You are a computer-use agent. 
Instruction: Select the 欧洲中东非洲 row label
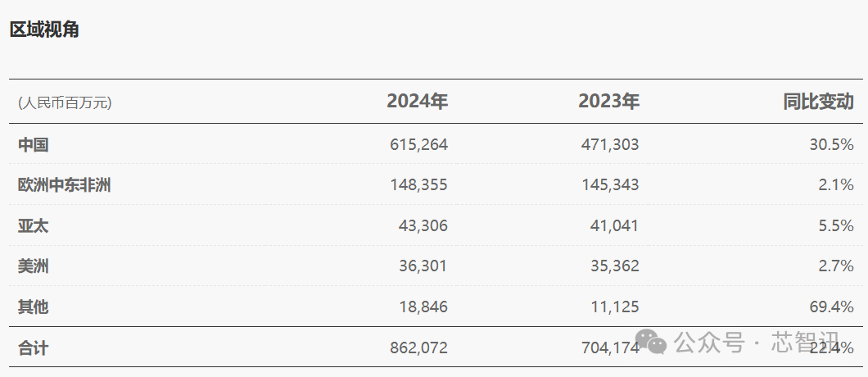(64, 185)
